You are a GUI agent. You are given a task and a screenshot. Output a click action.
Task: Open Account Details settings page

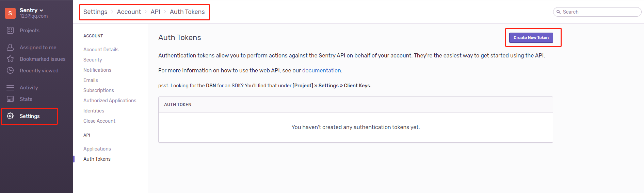101,50
